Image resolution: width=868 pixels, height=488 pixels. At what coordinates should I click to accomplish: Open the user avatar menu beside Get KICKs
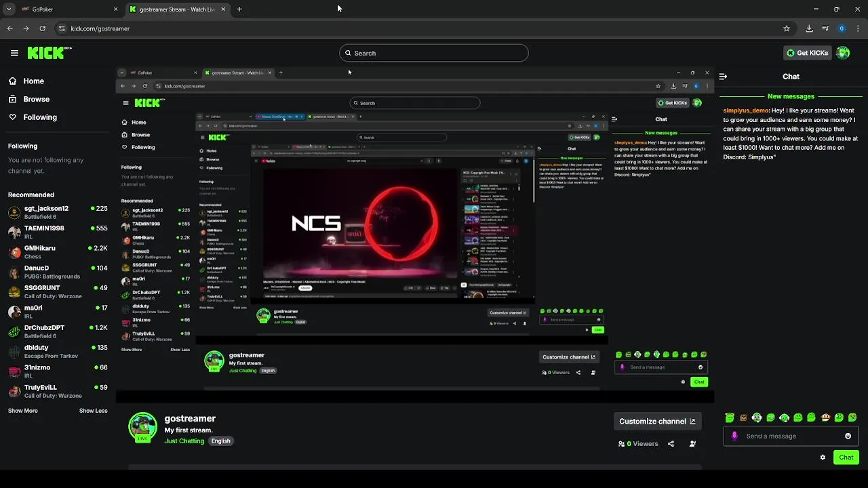click(843, 53)
